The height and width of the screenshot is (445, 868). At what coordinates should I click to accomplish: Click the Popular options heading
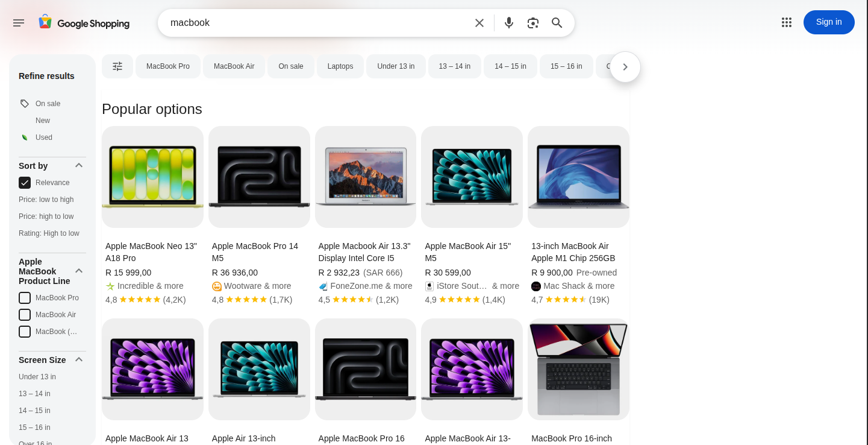click(x=152, y=109)
